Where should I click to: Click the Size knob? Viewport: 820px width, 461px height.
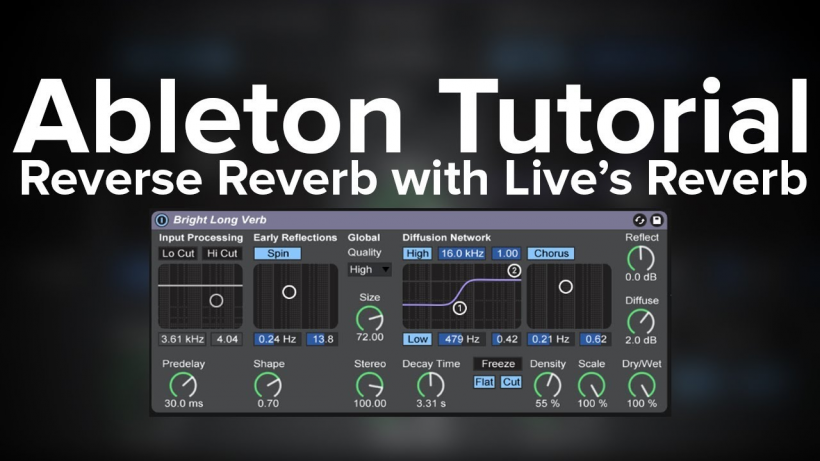[369, 318]
